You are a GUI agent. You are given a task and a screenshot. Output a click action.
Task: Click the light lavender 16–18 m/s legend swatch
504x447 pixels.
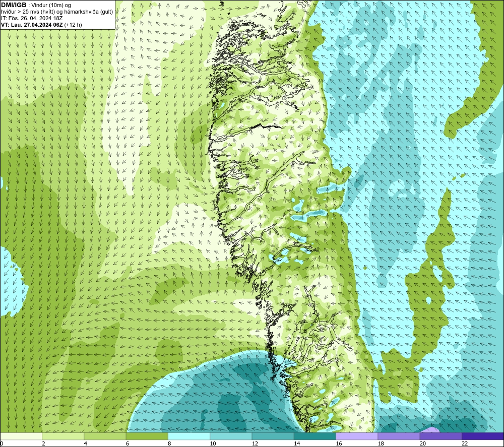tap(357, 436)
